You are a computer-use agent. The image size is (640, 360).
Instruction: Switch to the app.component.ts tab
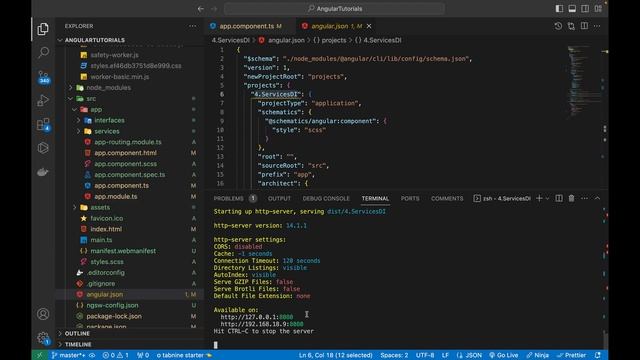[x=246, y=26]
